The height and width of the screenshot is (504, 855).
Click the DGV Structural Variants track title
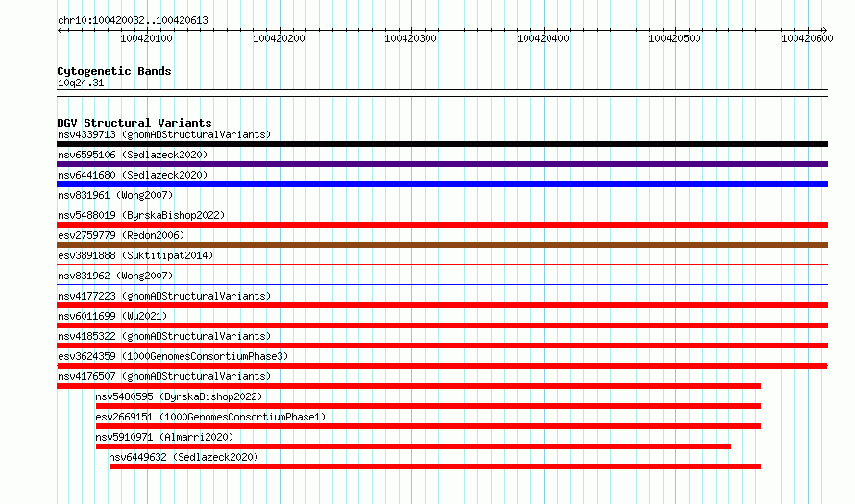(134, 123)
